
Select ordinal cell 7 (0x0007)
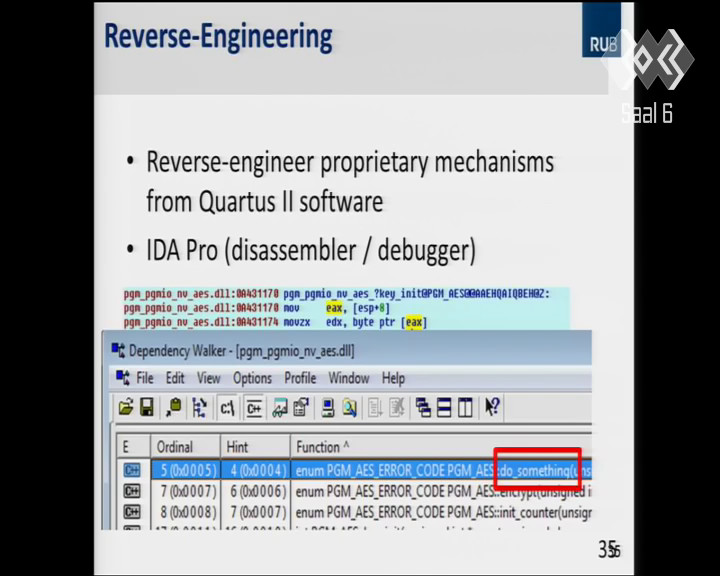(188, 491)
